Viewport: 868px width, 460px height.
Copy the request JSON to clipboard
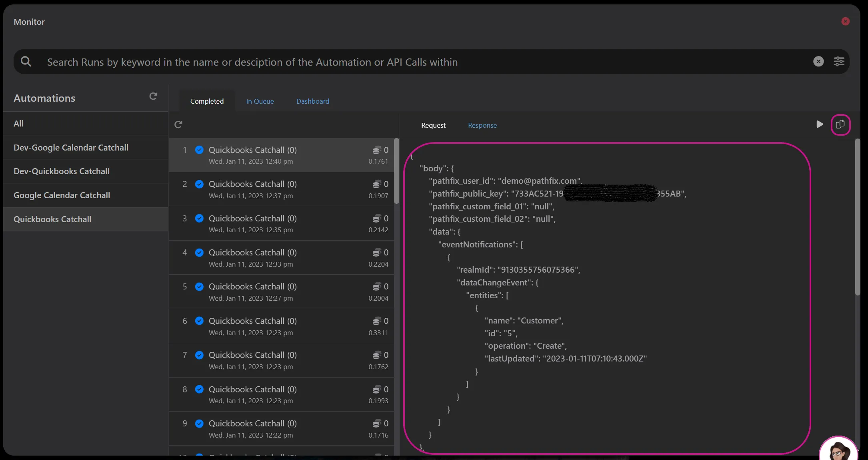(x=840, y=124)
